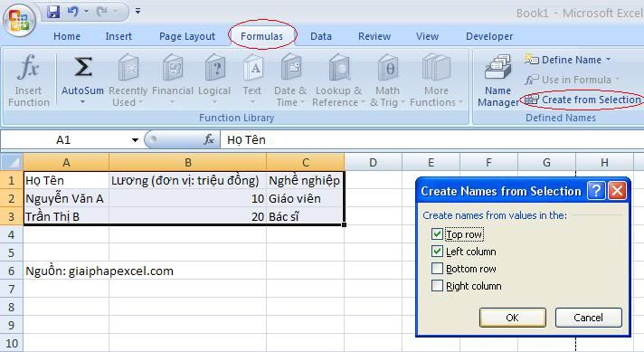Open Math & Trig functions list

[387, 81]
